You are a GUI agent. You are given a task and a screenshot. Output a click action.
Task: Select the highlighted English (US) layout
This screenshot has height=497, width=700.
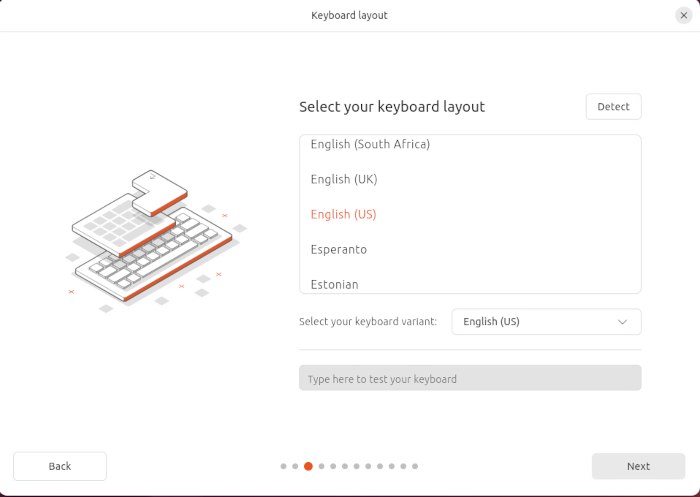pyautogui.click(x=343, y=214)
